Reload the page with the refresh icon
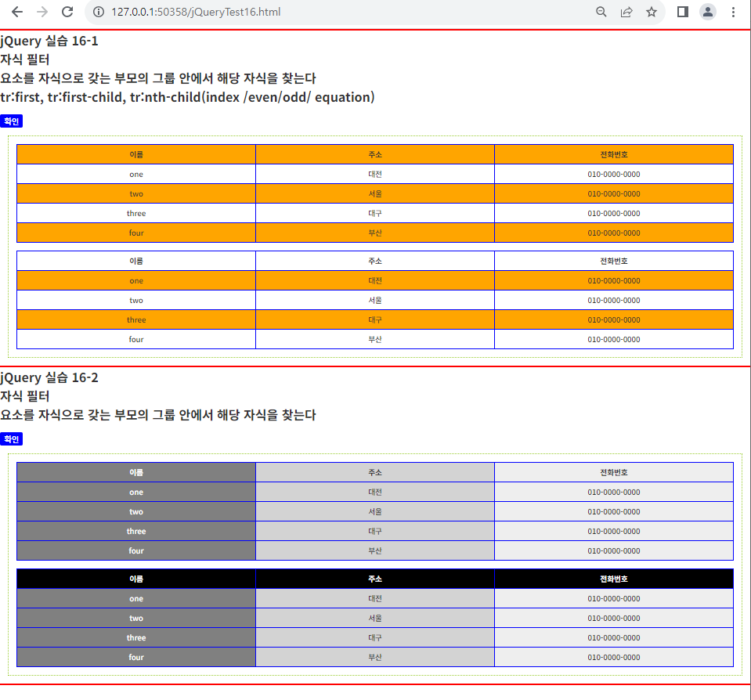 coord(67,12)
